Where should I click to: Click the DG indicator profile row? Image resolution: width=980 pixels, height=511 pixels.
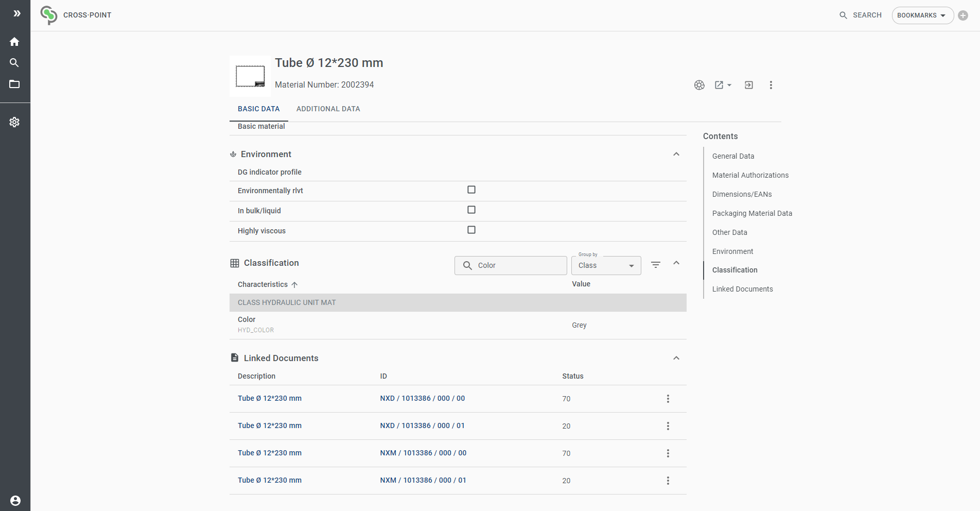[x=458, y=172]
